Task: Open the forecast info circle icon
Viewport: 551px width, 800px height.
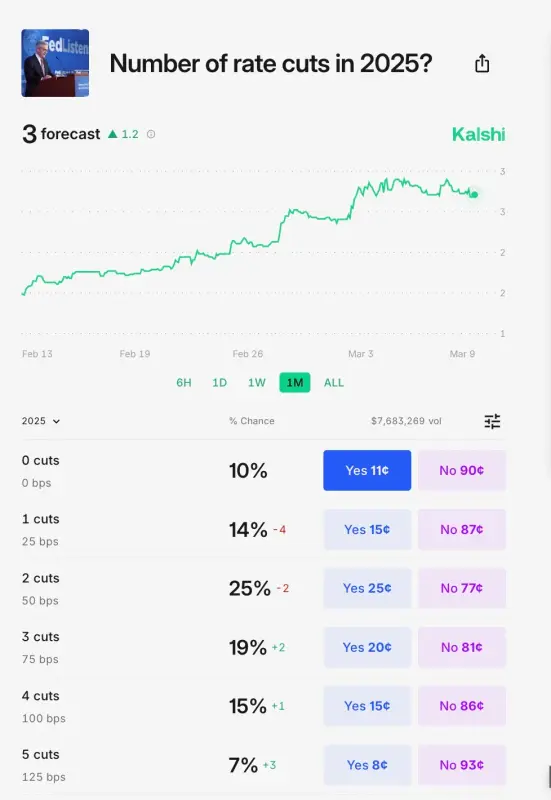Action: click(x=151, y=134)
